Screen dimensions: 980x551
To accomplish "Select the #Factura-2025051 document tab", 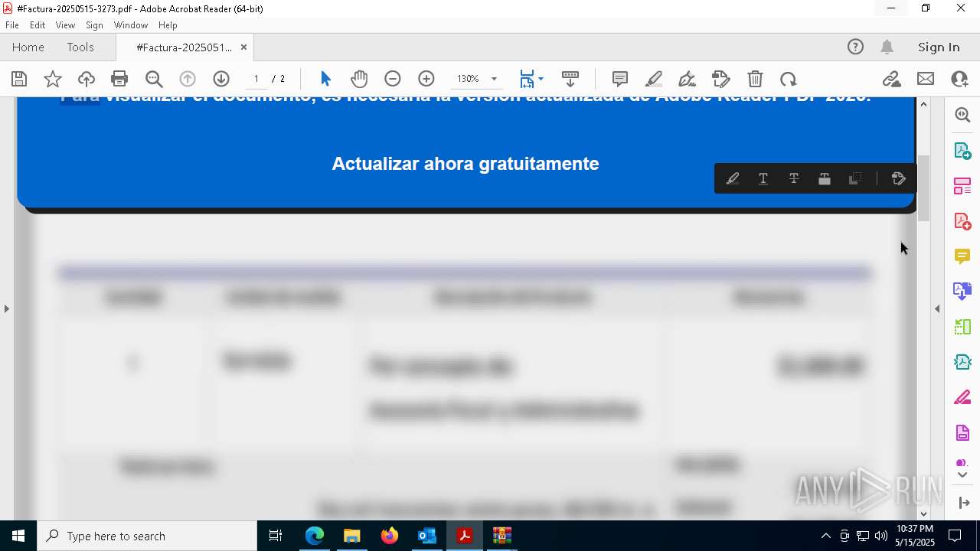I will pyautogui.click(x=184, y=47).
